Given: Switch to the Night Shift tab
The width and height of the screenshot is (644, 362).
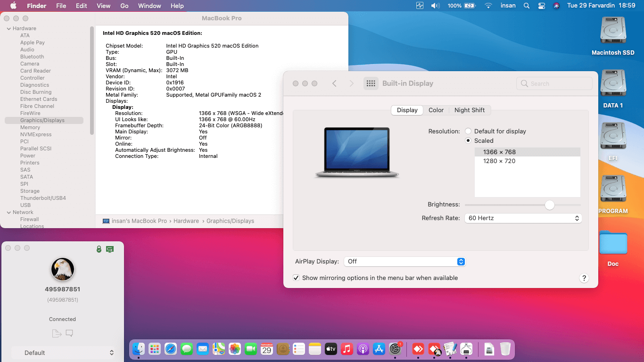Looking at the screenshot, I should pyautogui.click(x=470, y=110).
